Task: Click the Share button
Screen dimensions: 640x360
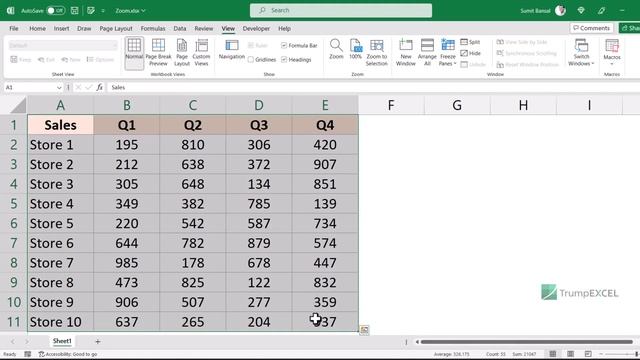Action: [x=629, y=28]
